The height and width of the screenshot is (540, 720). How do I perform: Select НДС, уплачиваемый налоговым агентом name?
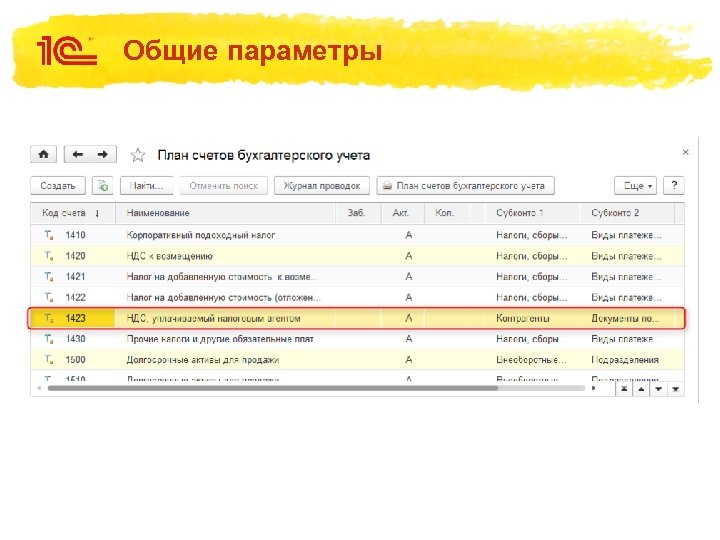pyautogui.click(x=214, y=318)
